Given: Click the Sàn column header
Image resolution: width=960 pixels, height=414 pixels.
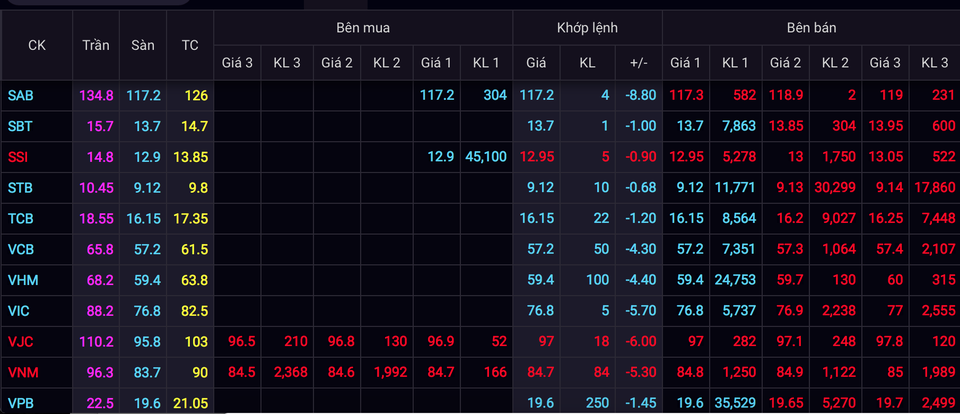Looking at the screenshot, I should coord(143,45).
